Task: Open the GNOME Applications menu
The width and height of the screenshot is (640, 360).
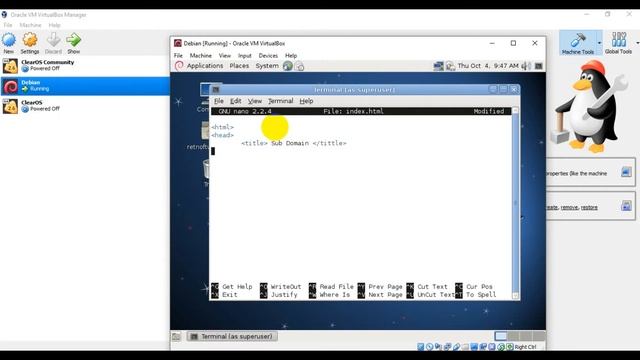Action: [x=205, y=66]
